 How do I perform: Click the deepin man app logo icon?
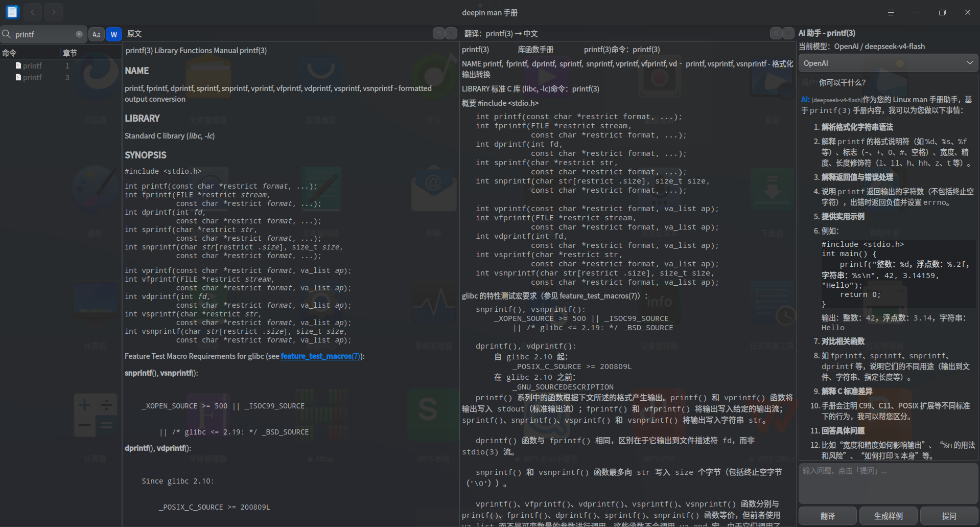click(12, 12)
